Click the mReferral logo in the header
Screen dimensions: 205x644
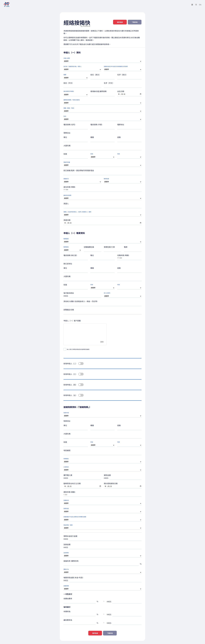click(x=7, y=4)
